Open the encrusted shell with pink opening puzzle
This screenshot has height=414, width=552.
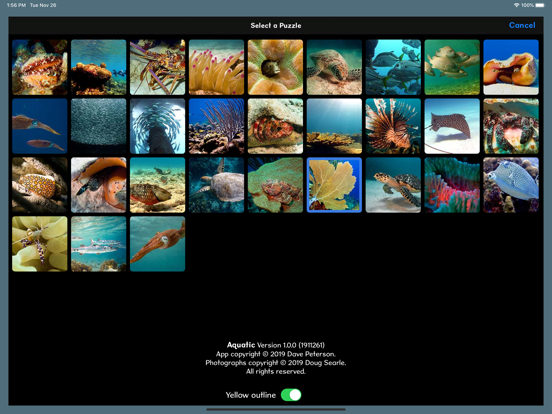511,126
